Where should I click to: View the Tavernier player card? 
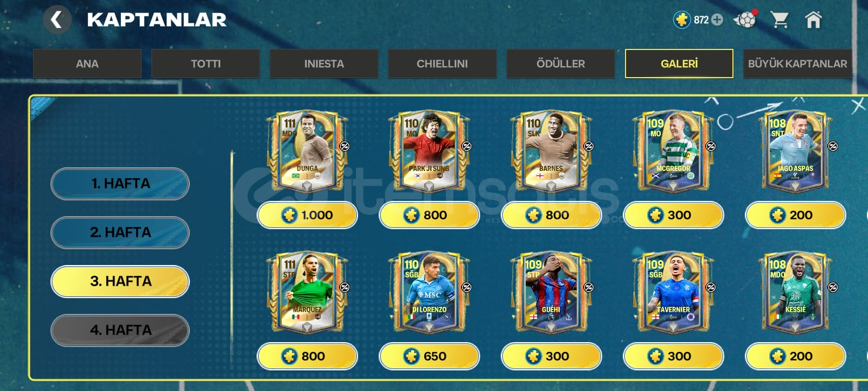(673, 293)
